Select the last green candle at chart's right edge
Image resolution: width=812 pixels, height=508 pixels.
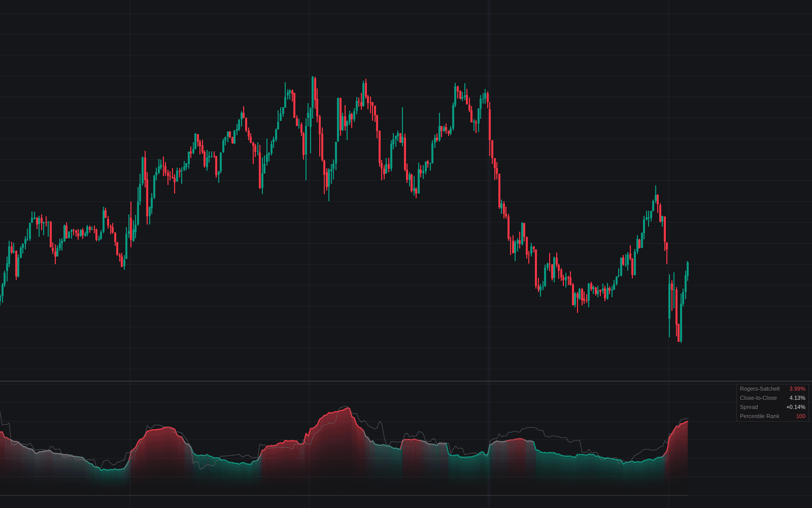(x=688, y=270)
